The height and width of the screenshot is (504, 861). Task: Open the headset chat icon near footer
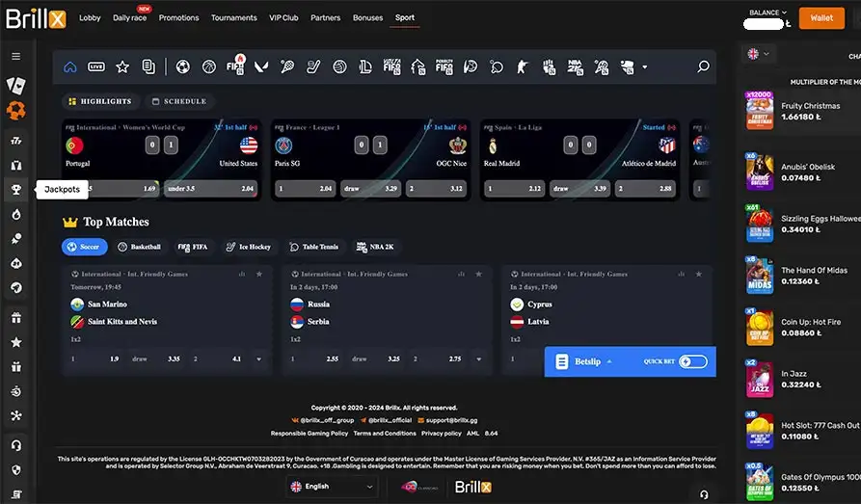click(x=704, y=494)
